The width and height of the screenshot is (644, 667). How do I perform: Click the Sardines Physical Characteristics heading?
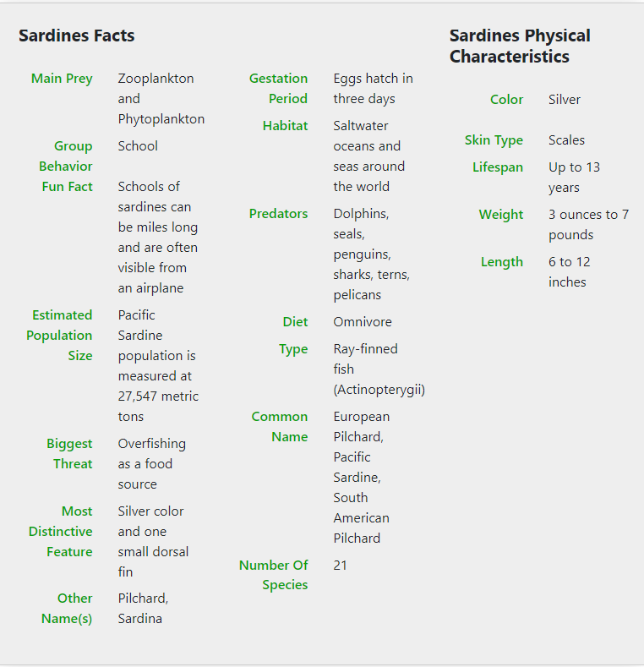pyautogui.click(x=520, y=46)
